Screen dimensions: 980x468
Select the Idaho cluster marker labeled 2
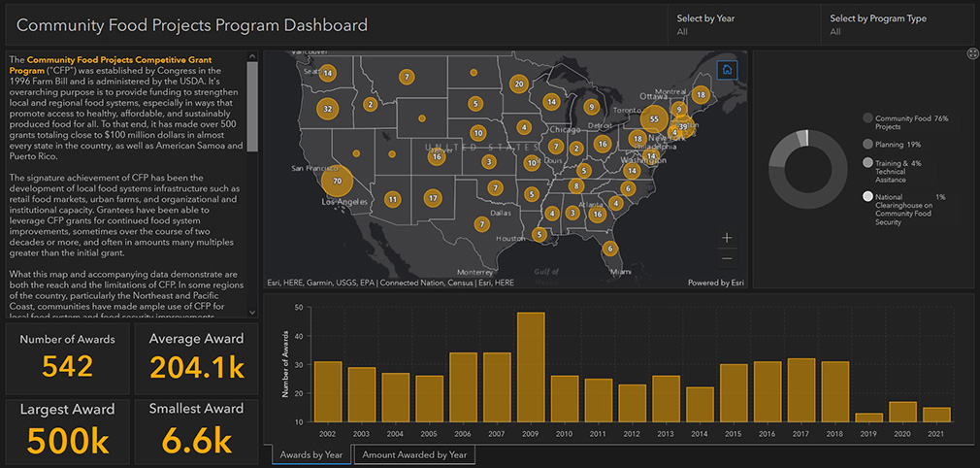click(371, 105)
